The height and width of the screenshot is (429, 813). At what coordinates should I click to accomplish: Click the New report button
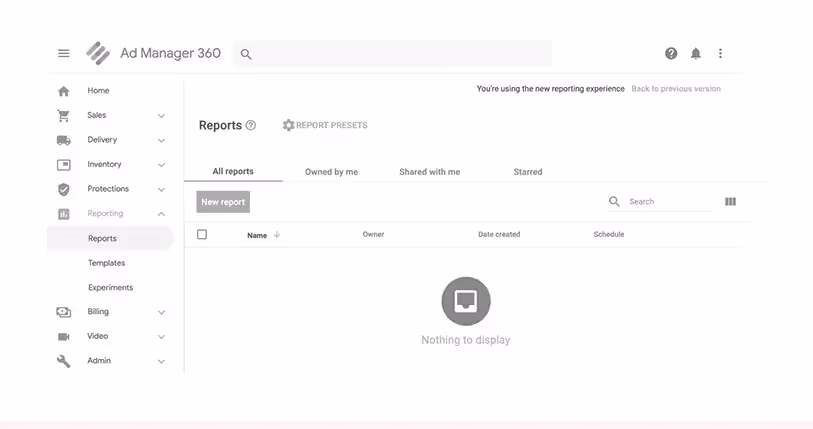(223, 202)
